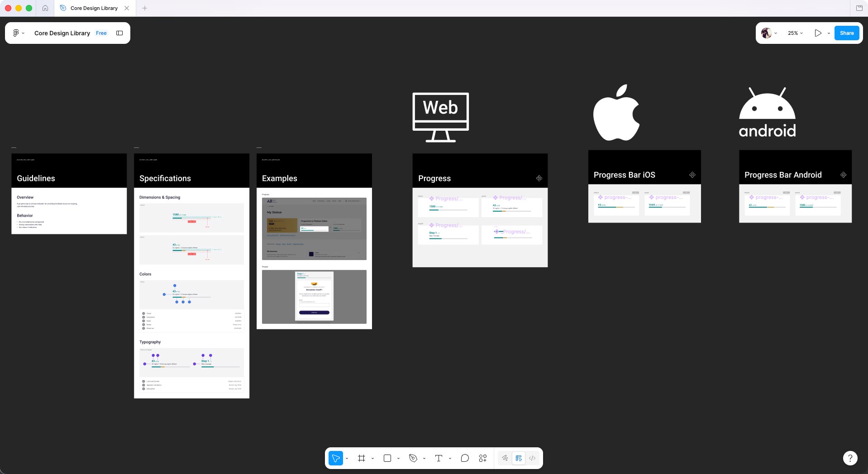The image size is (868, 474).
Task: Switch to Draw mode
Action: [x=505, y=458]
